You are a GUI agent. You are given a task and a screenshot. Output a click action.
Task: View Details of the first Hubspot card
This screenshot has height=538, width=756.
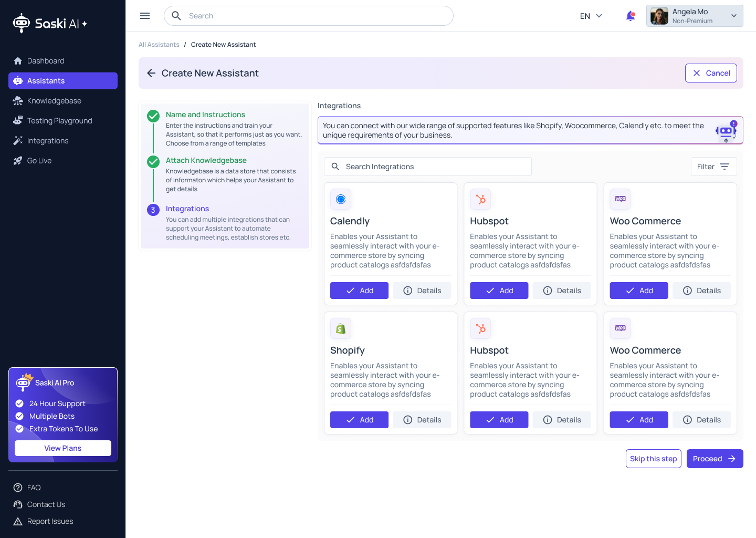point(562,291)
